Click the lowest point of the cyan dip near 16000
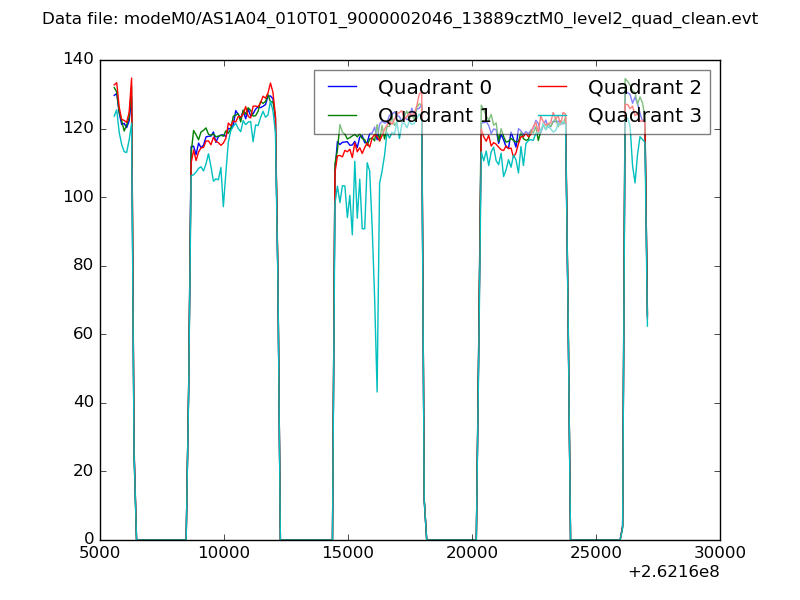This screenshot has height=600, width=800. (x=377, y=391)
